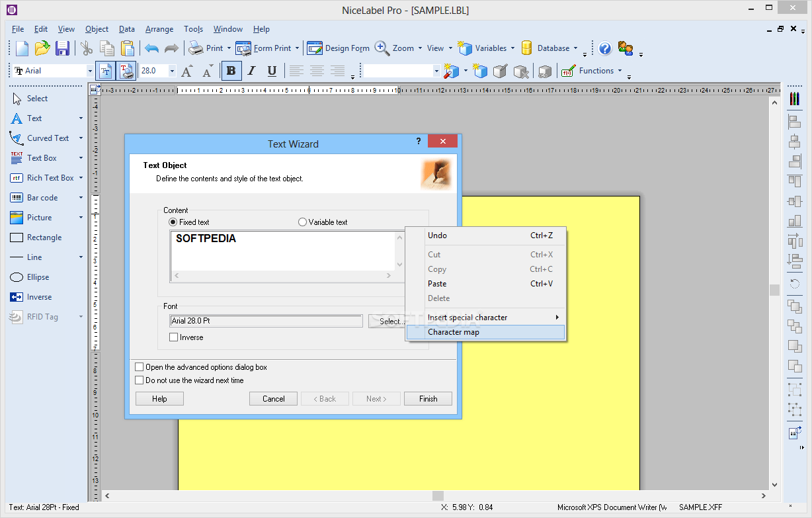Click the Curved Text tool

47,138
